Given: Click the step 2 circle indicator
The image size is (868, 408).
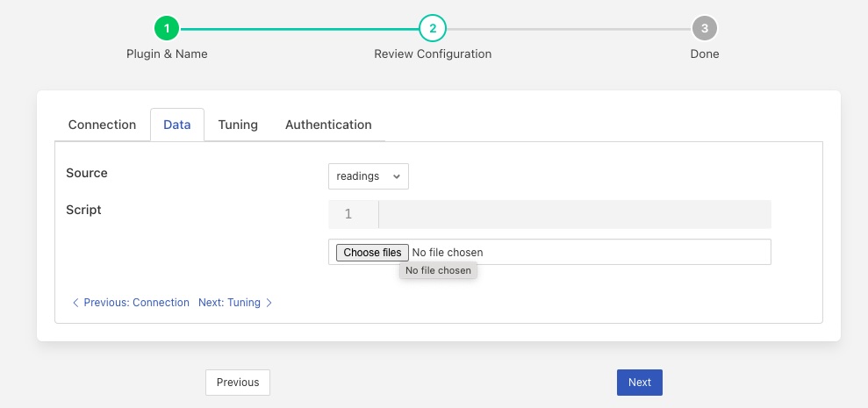Looking at the screenshot, I should [433, 29].
